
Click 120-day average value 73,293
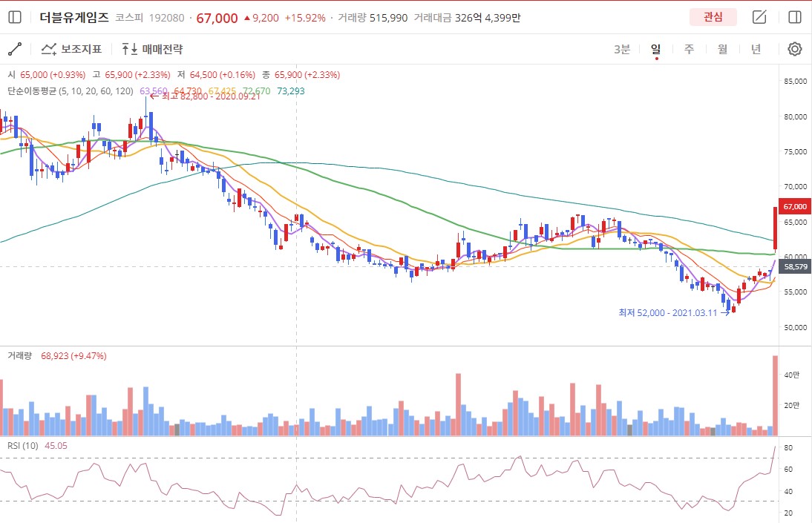point(290,91)
